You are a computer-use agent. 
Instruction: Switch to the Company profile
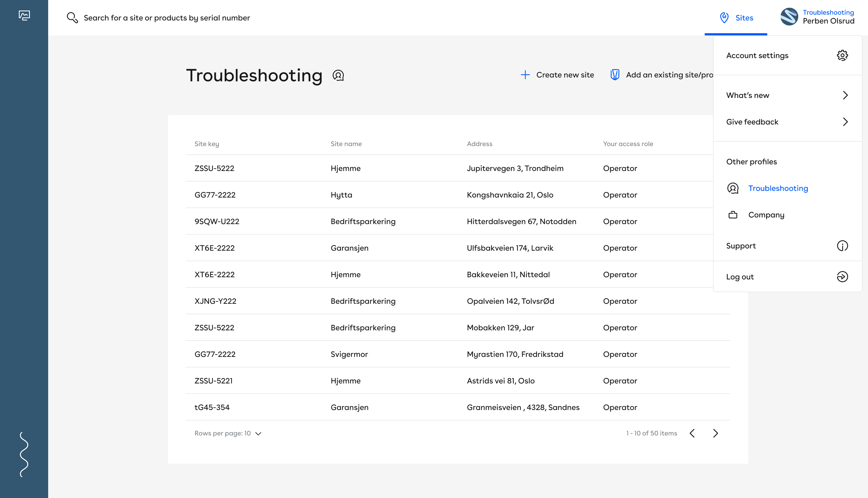(766, 215)
